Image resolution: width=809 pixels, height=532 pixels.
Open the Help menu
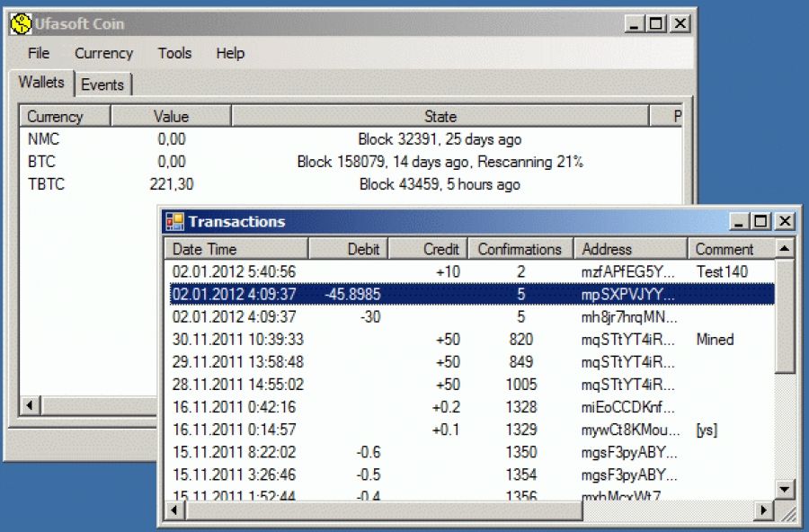click(230, 53)
